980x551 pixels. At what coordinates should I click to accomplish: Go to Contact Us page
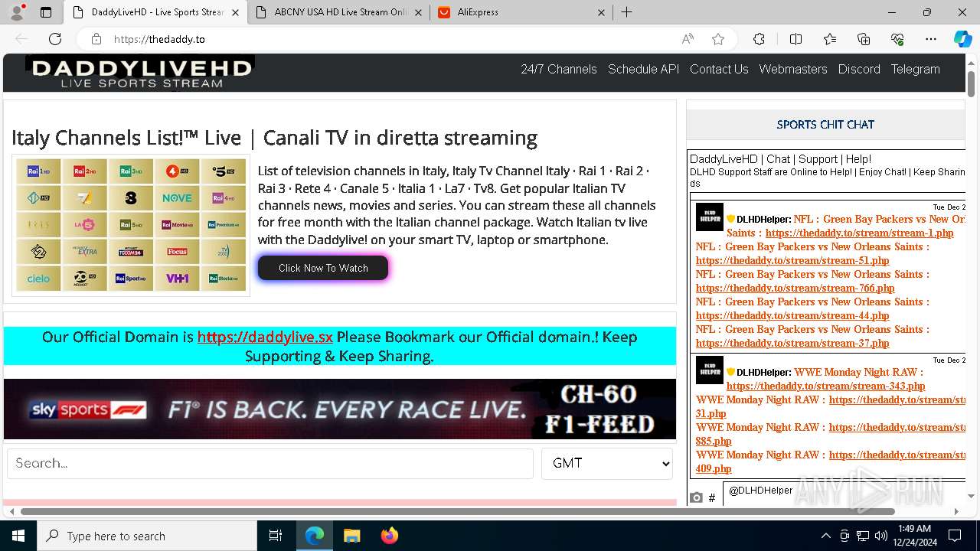[719, 69]
